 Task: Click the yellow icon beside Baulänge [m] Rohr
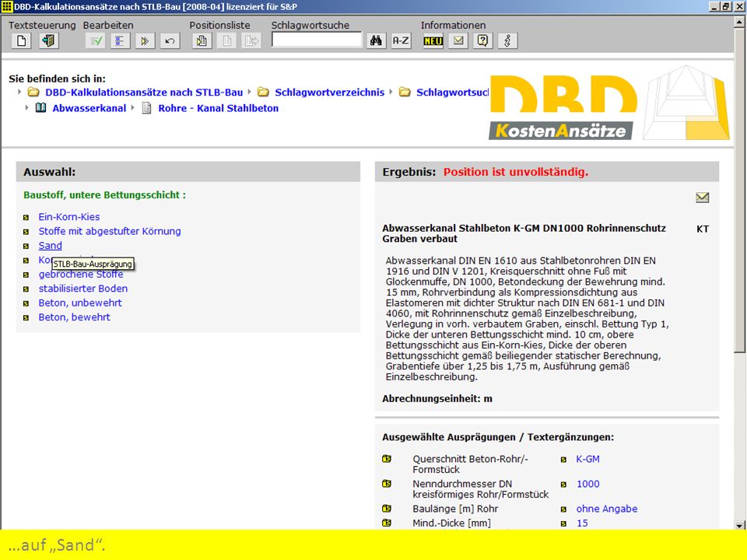(x=387, y=509)
